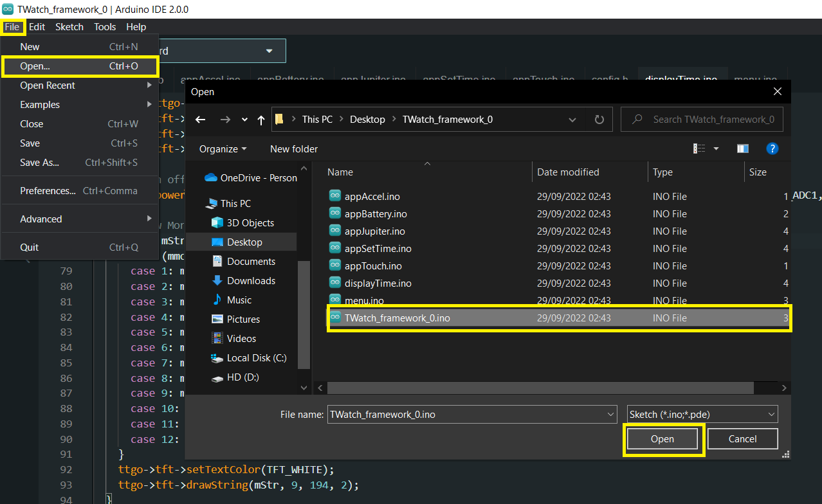Expand Examples submenu

[79, 105]
